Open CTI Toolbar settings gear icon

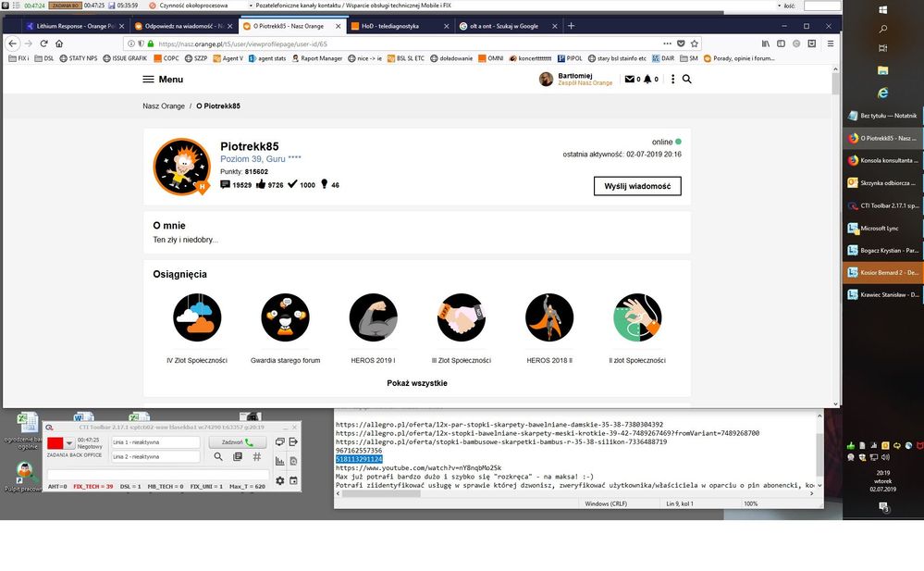coord(280,480)
